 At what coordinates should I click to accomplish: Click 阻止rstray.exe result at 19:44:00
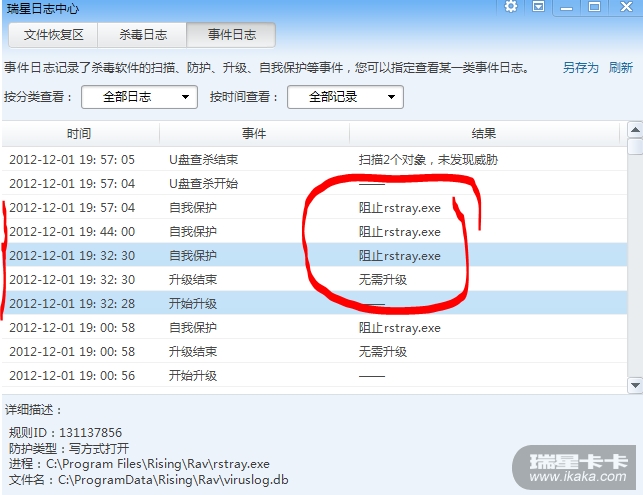click(399, 232)
